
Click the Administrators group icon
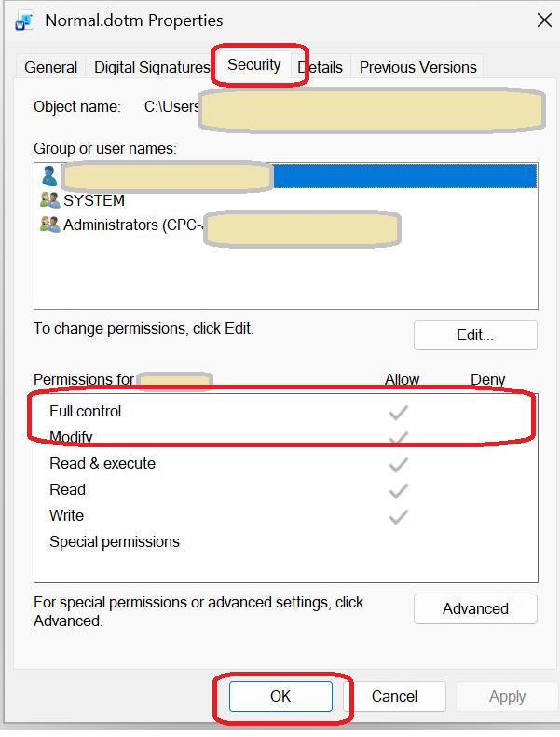click(49, 225)
